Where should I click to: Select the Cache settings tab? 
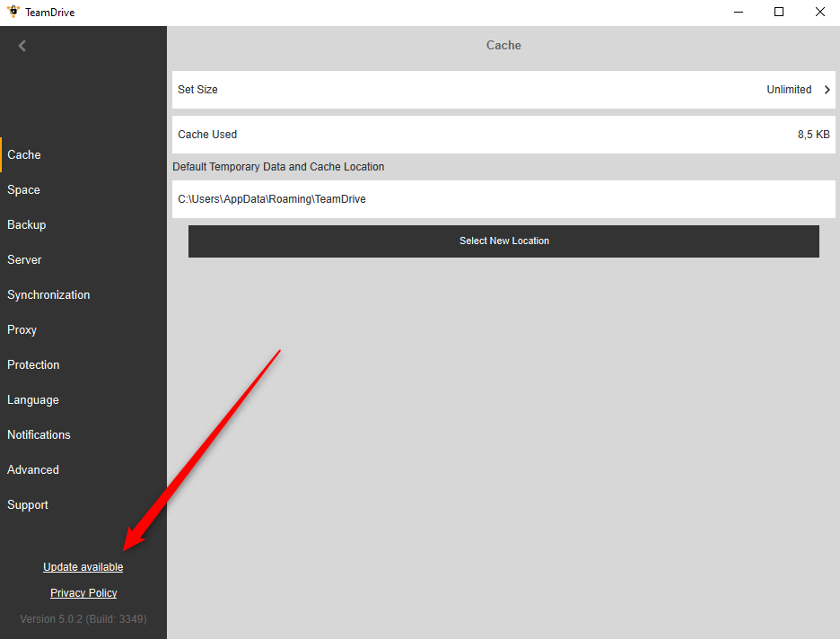coord(83,154)
